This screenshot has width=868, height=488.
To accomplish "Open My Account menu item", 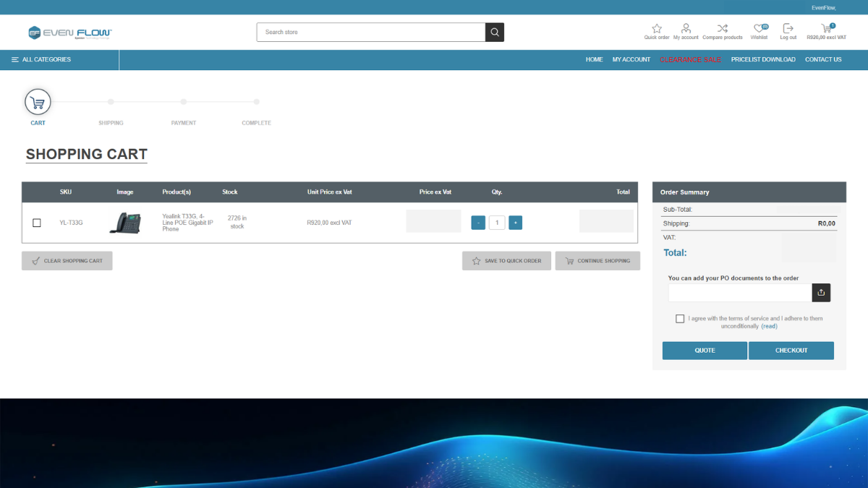I will [631, 59].
